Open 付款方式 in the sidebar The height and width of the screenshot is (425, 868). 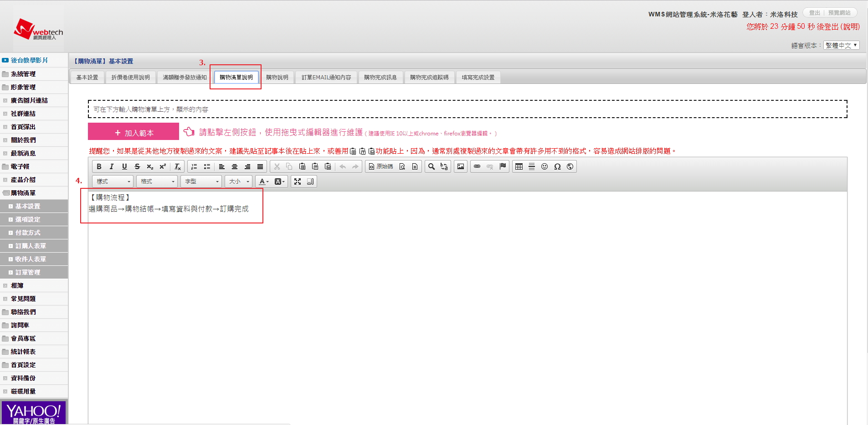[28, 233]
